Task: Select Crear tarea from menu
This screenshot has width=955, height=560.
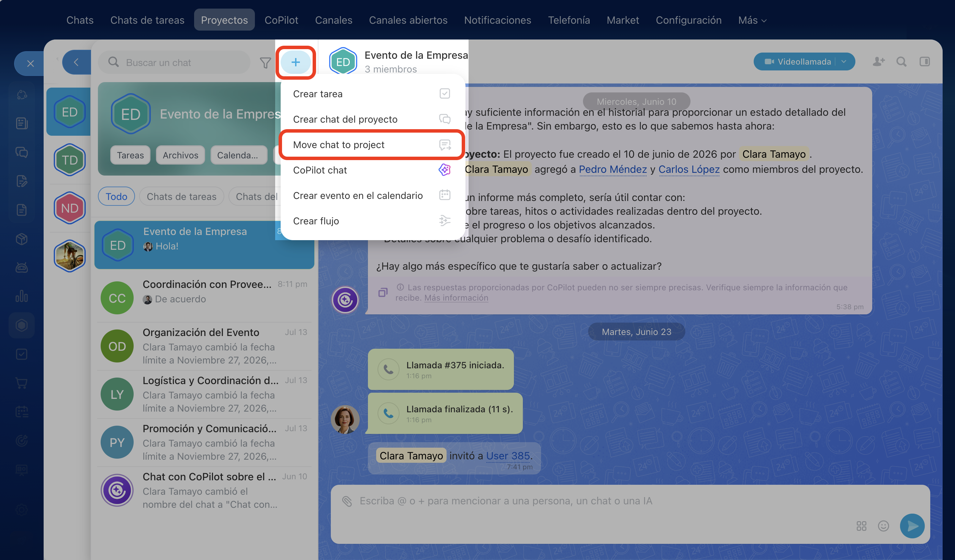Action: 372,93
